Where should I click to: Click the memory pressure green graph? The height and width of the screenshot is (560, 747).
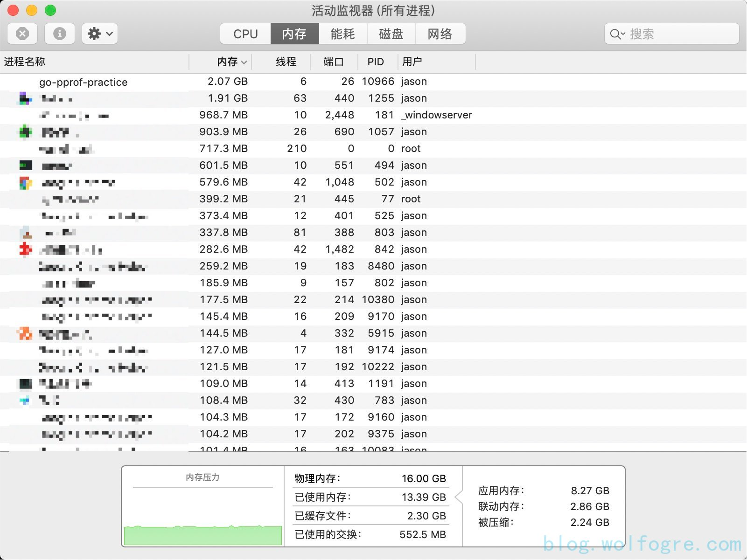coord(202,534)
